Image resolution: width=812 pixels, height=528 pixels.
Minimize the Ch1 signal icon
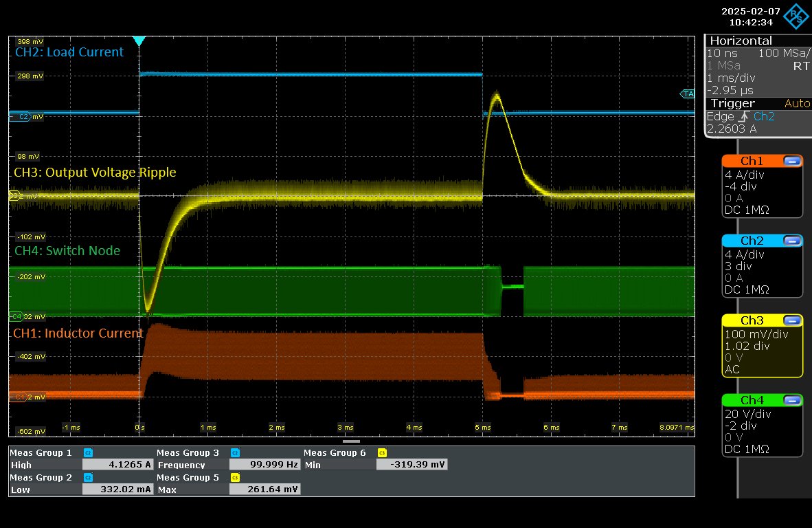[792, 161]
